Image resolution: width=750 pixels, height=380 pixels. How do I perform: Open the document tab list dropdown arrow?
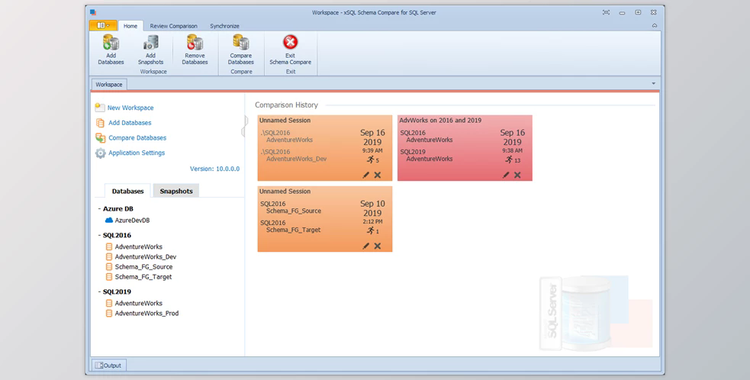653,84
